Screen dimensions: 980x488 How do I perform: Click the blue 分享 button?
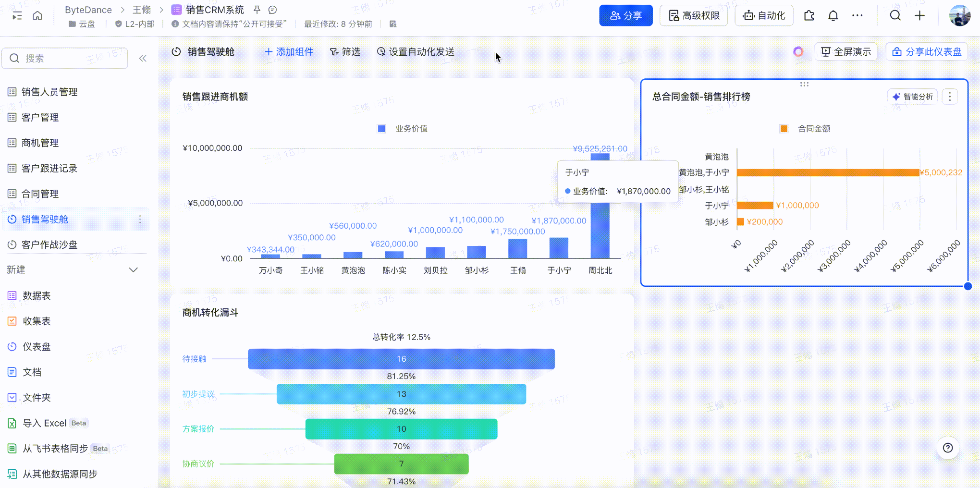pos(625,16)
